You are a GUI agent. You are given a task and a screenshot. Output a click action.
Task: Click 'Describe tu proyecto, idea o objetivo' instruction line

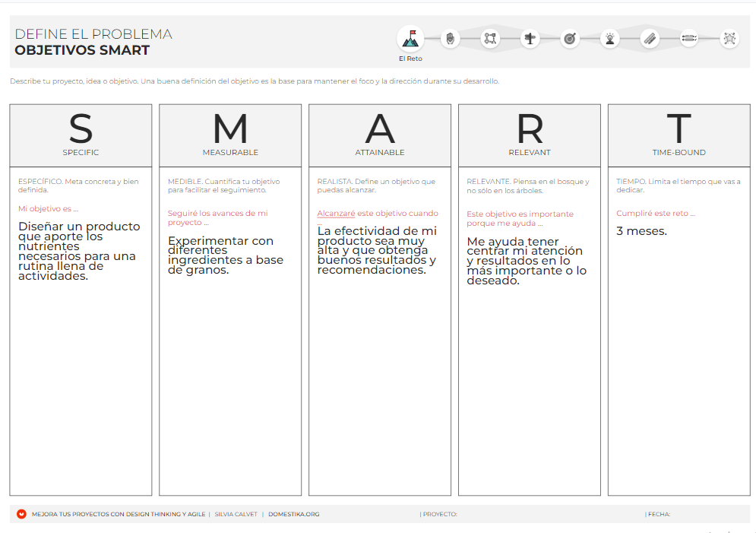[x=254, y=81]
